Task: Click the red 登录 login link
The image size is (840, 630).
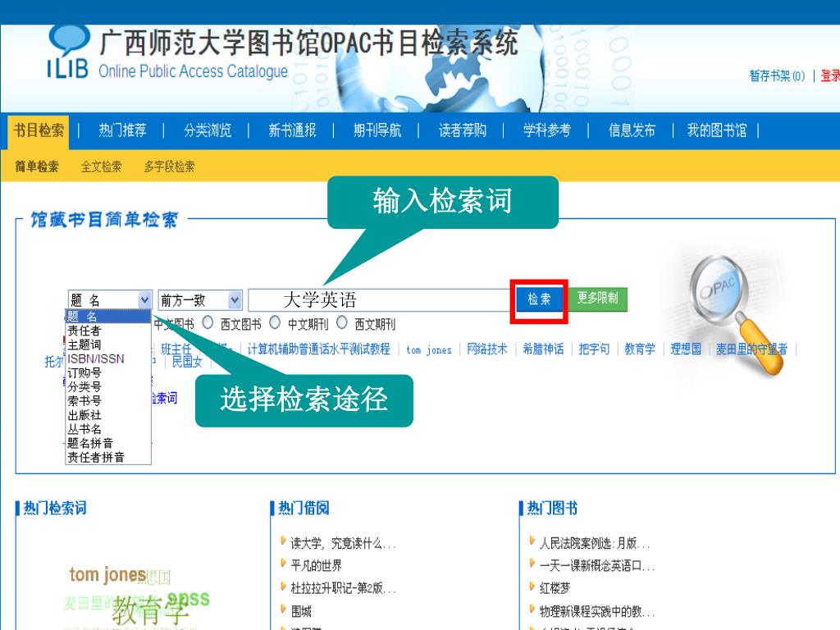Action: (830, 76)
